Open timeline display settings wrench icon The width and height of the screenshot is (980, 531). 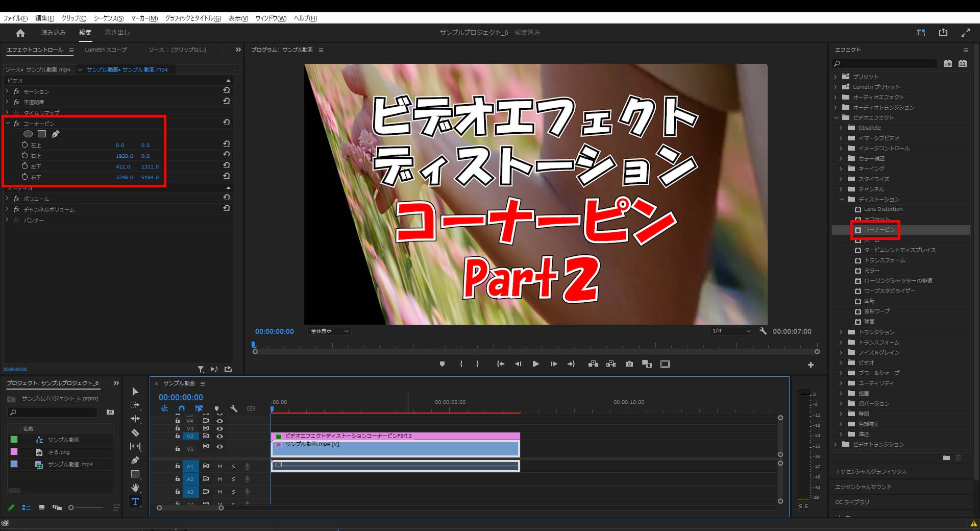(234, 408)
